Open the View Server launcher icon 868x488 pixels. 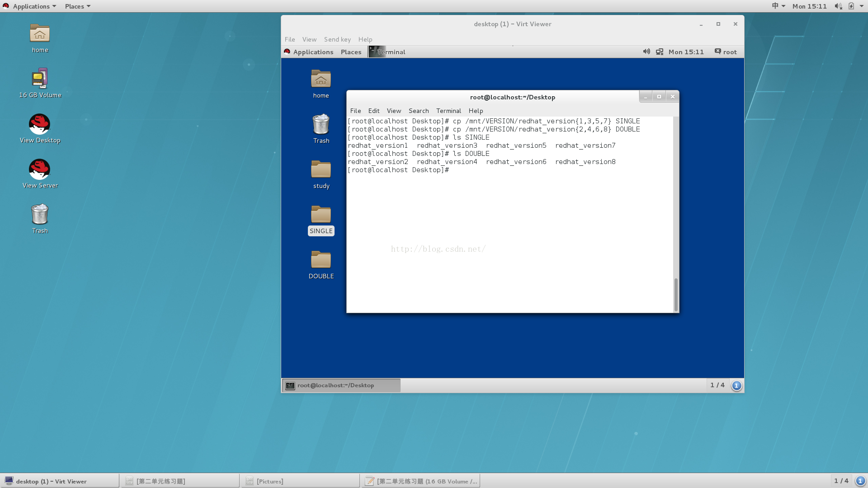coord(40,169)
